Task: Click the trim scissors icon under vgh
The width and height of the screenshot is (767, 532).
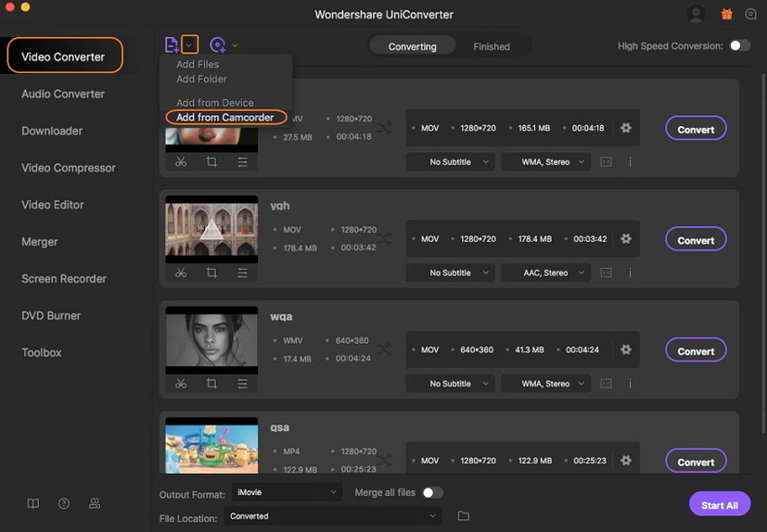Action: pyautogui.click(x=181, y=272)
